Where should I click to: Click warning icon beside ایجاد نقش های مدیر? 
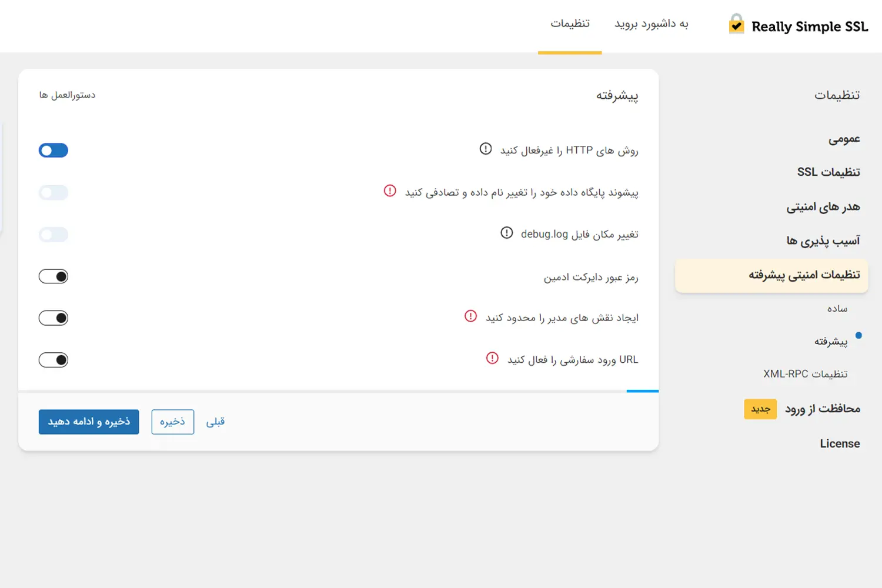471,316
